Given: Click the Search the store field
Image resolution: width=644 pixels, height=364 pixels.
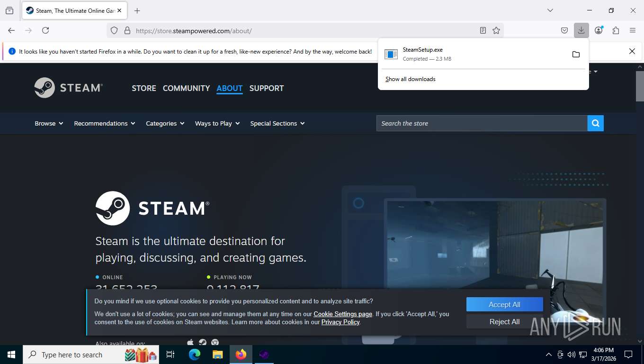Looking at the screenshot, I should (x=482, y=123).
